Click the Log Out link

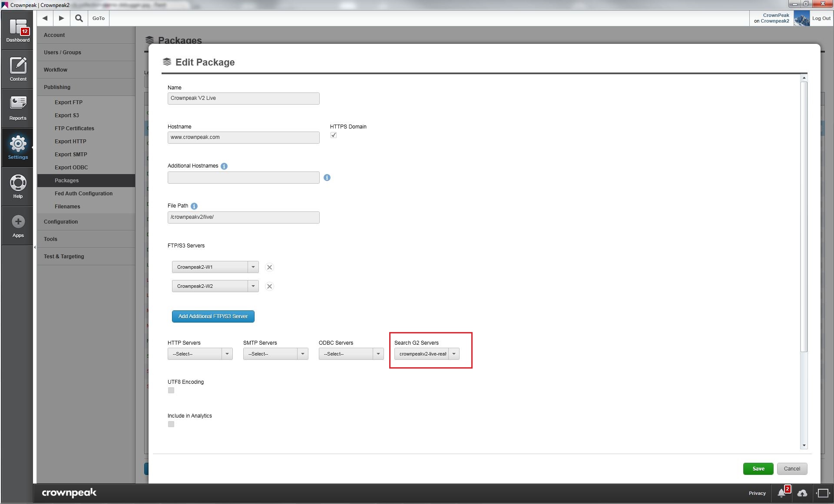[x=821, y=19]
